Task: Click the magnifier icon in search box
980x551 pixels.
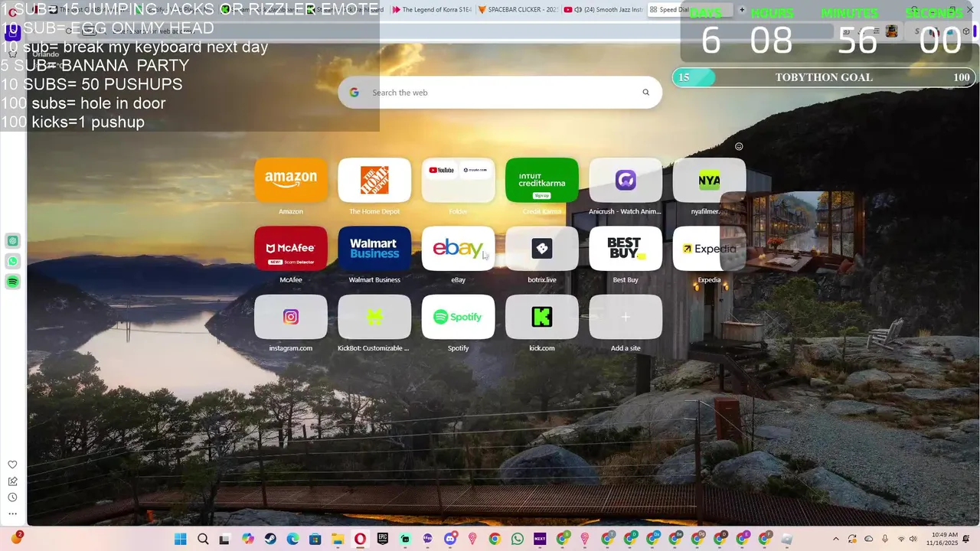Action: [x=645, y=93]
